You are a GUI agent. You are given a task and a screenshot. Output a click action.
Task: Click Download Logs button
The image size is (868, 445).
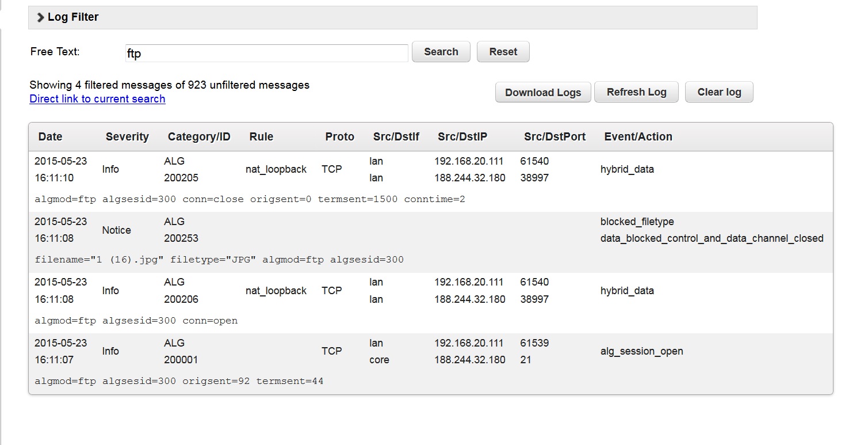click(542, 93)
